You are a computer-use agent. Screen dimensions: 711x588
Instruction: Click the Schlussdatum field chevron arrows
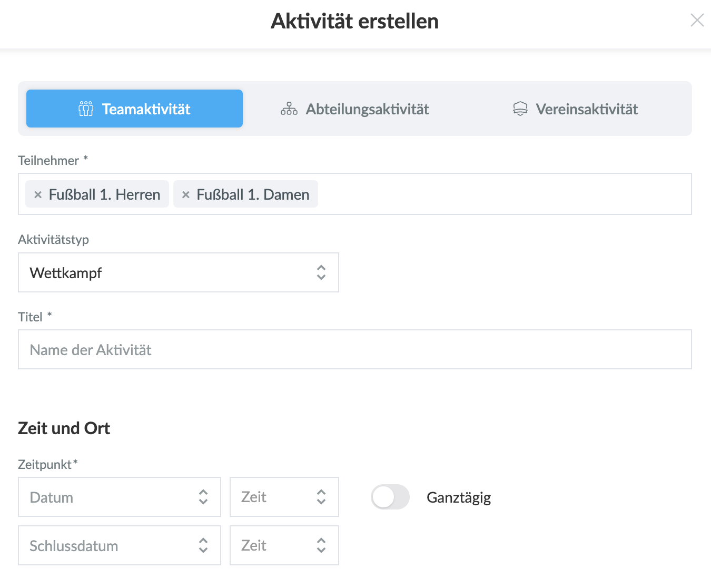pos(203,545)
